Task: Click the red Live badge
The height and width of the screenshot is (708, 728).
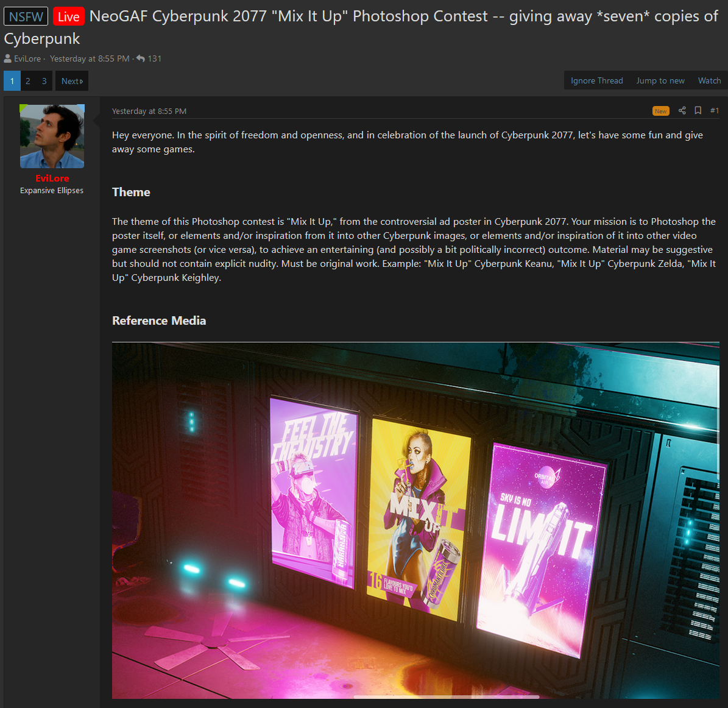Action: (69, 16)
